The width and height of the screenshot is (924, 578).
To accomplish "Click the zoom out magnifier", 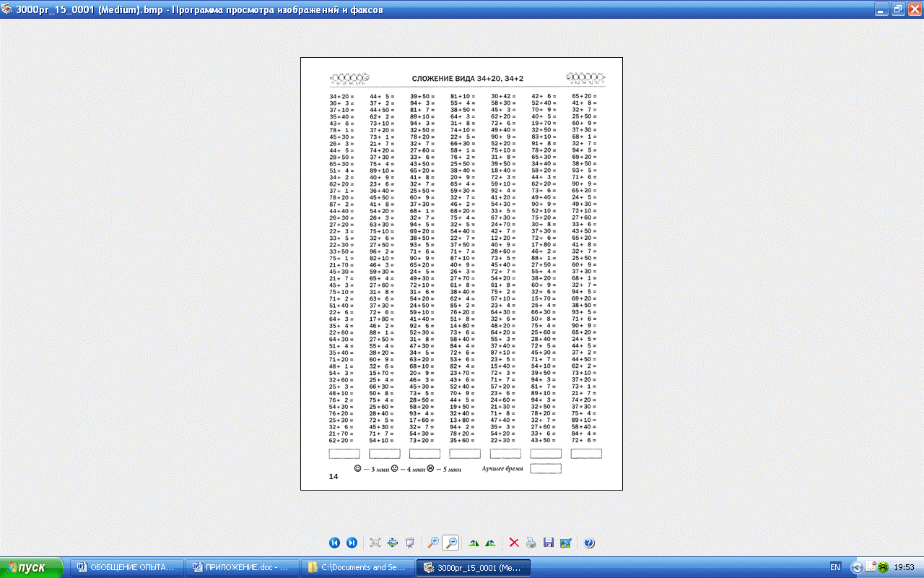I will 450,543.
